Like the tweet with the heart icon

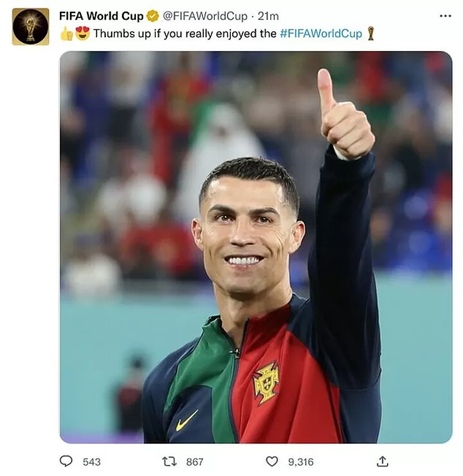point(272,461)
